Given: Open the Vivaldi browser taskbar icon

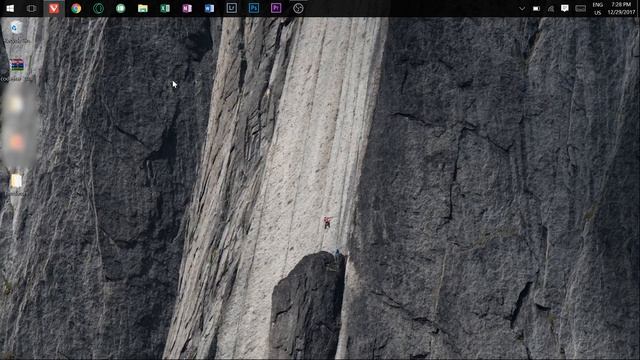Looking at the screenshot, I should [54, 8].
